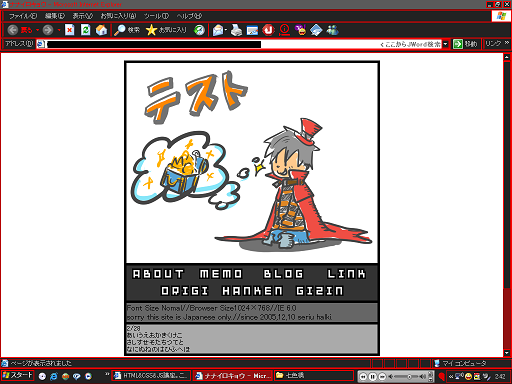
Task: Refresh the page with the Refresh icon
Action: point(86,30)
